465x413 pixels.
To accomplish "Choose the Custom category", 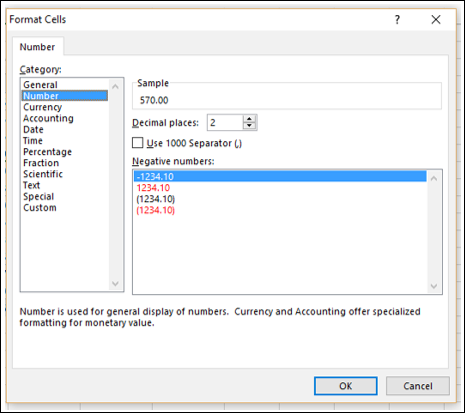I will point(40,208).
